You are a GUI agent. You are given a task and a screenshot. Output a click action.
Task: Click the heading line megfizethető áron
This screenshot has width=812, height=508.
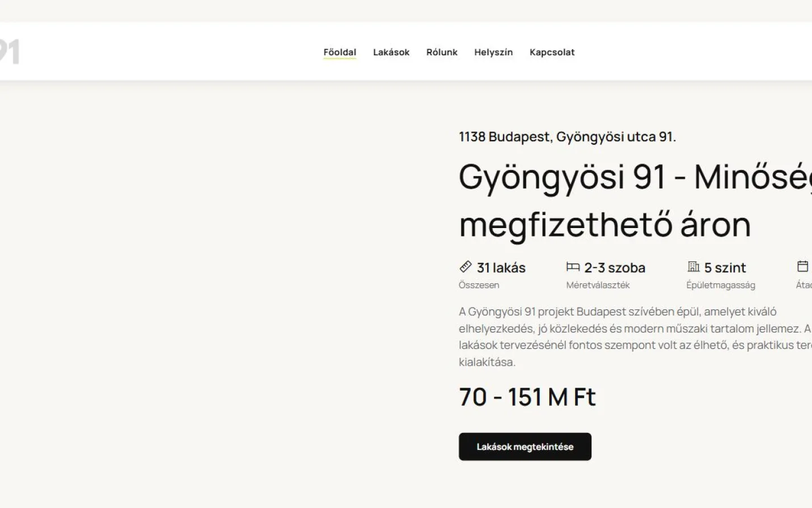pyautogui.click(x=605, y=225)
